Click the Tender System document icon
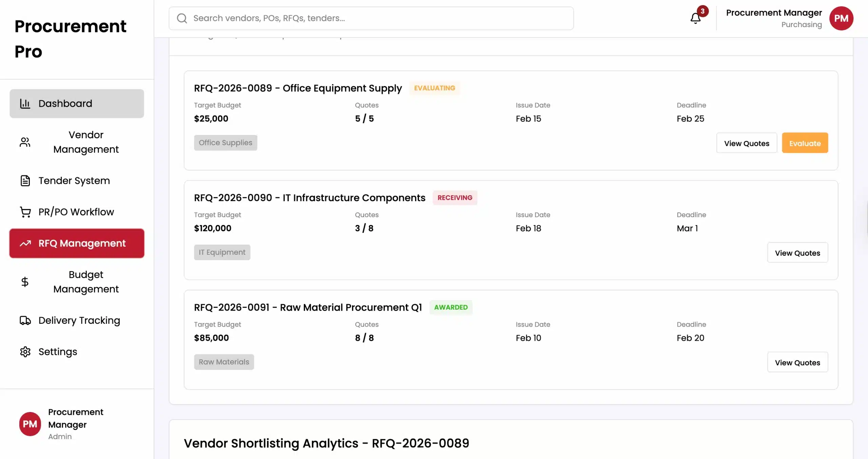Image resolution: width=868 pixels, height=459 pixels. [x=25, y=181]
